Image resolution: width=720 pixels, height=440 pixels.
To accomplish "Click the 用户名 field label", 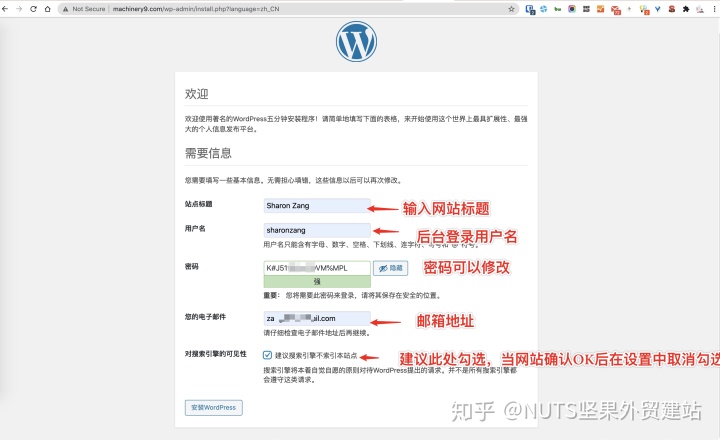I will (195, 228).
